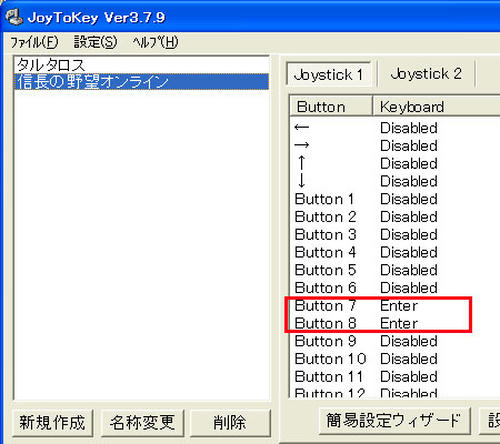This screenshot has width=500, height=444.
Task: Select the Button 1 row
Action: pos(395,199)
